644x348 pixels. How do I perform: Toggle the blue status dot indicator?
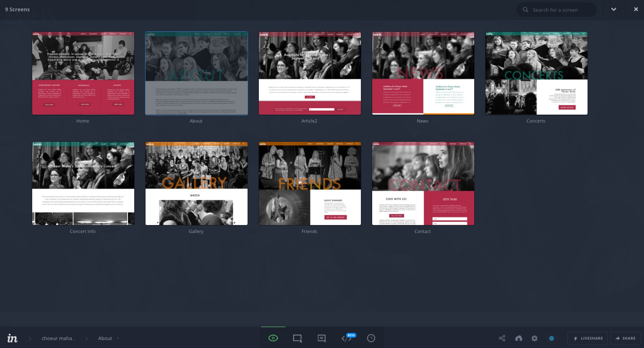point(552,338)
